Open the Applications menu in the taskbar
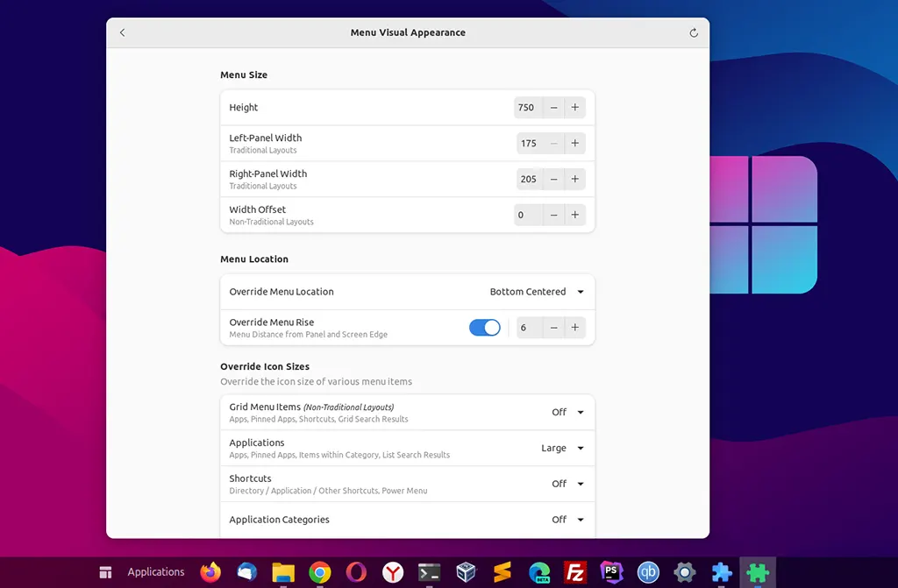 click(x=155, y=572)
